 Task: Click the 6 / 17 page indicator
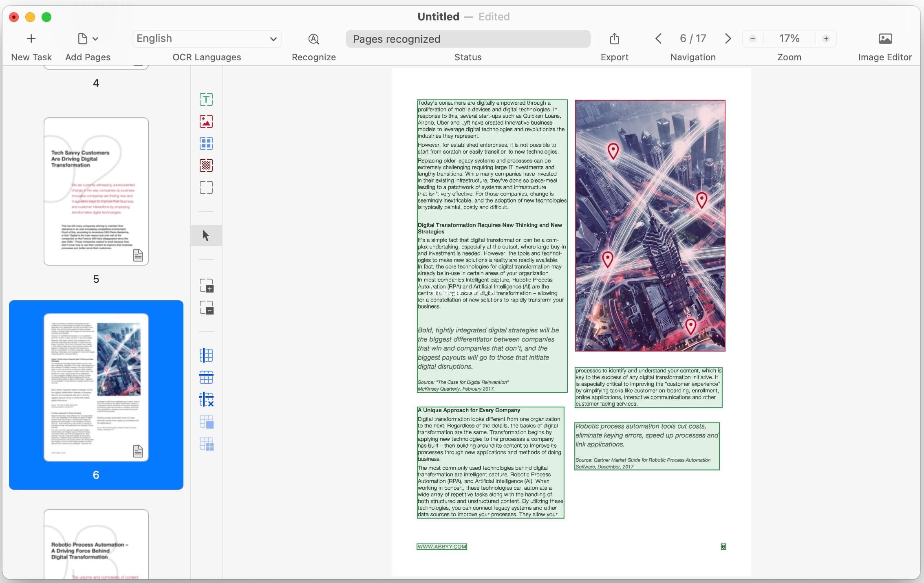point(693,39)
